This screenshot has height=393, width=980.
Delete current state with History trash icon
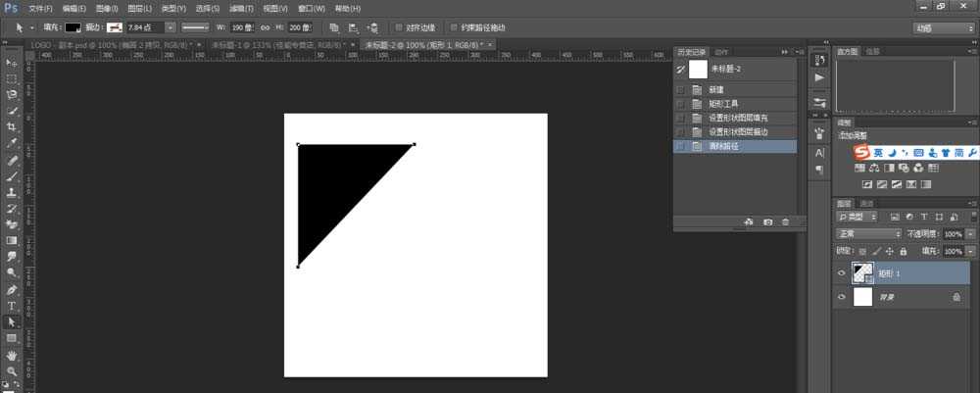tap(785, 222)
